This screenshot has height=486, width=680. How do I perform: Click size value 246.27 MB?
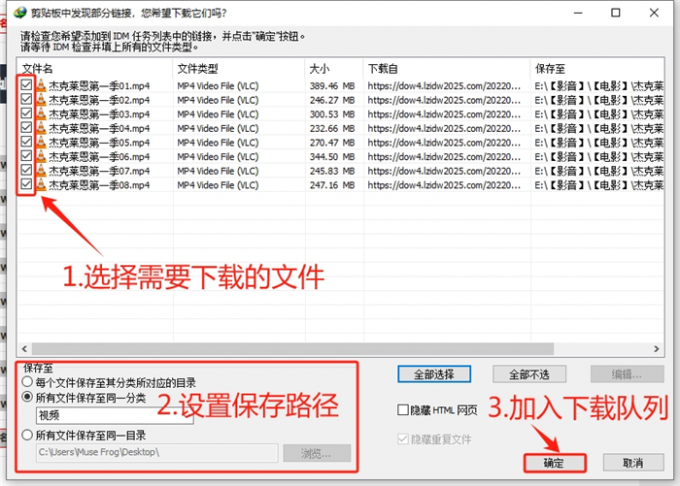[332, 100]
